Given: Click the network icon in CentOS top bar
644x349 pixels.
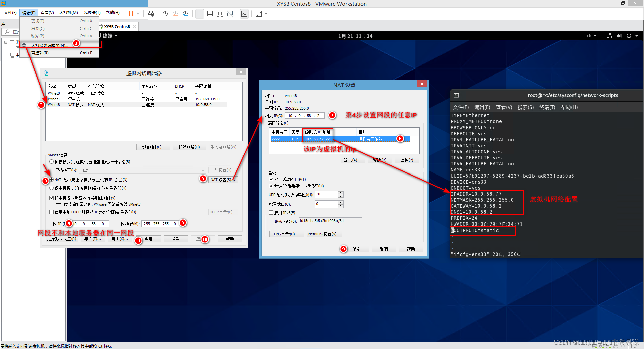Looking at the screenshot, I should (610, 36).
